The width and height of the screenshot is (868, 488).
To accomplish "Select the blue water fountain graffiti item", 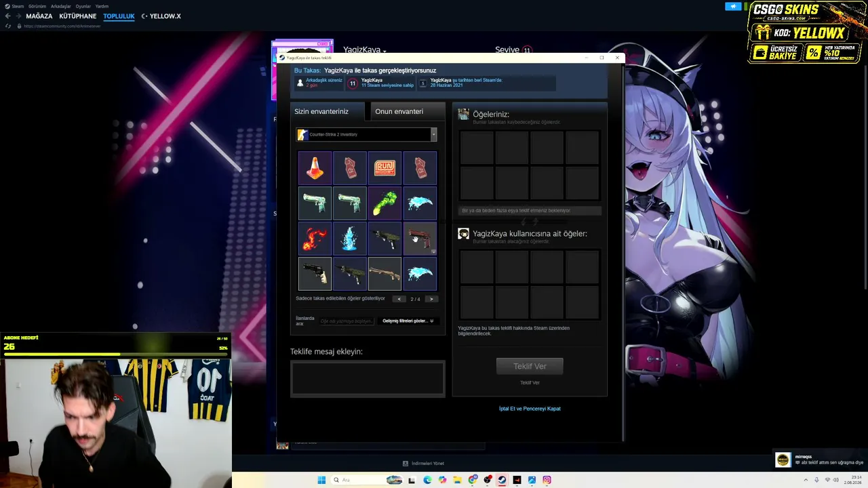I will click(x=350, y=239).
